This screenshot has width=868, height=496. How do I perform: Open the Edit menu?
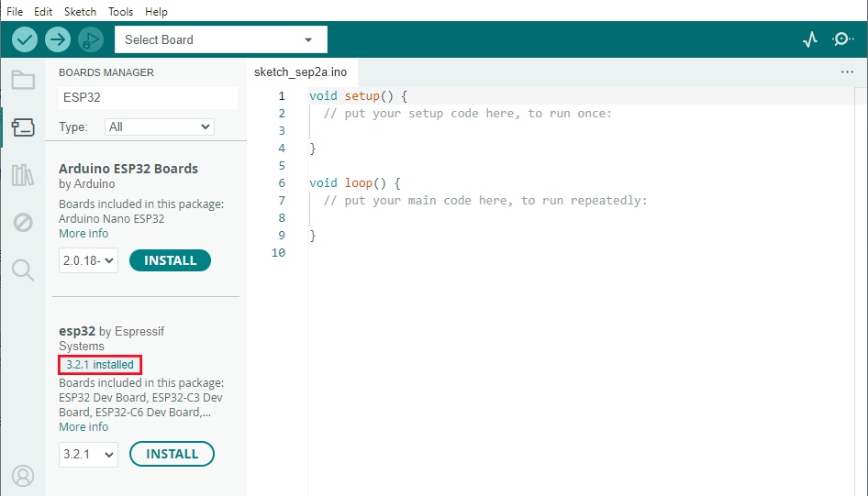43,12
